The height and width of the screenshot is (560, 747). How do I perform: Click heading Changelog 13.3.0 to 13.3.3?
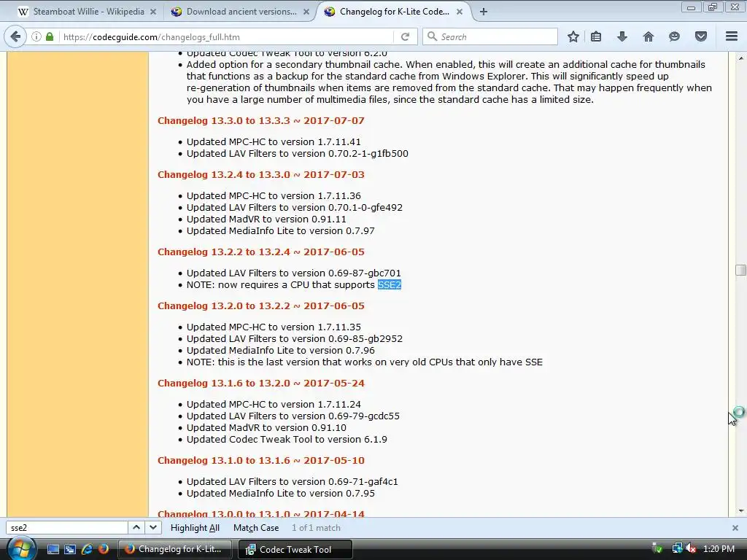[261, 120]
